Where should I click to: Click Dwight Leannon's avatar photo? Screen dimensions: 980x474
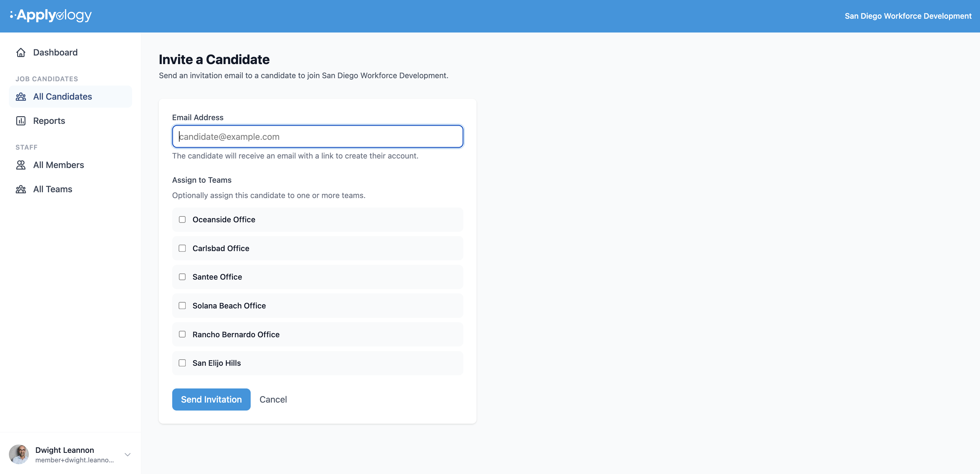coord(19,455)
